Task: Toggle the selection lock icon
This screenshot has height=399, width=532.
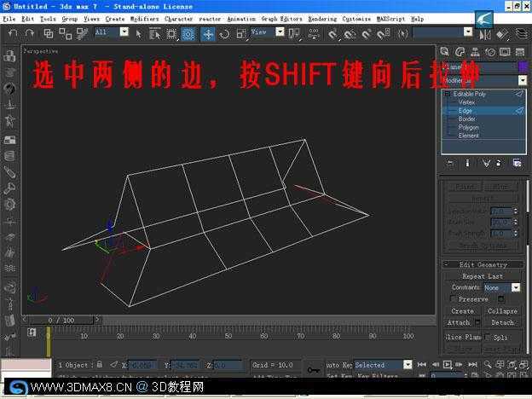Action: [100, 364]
